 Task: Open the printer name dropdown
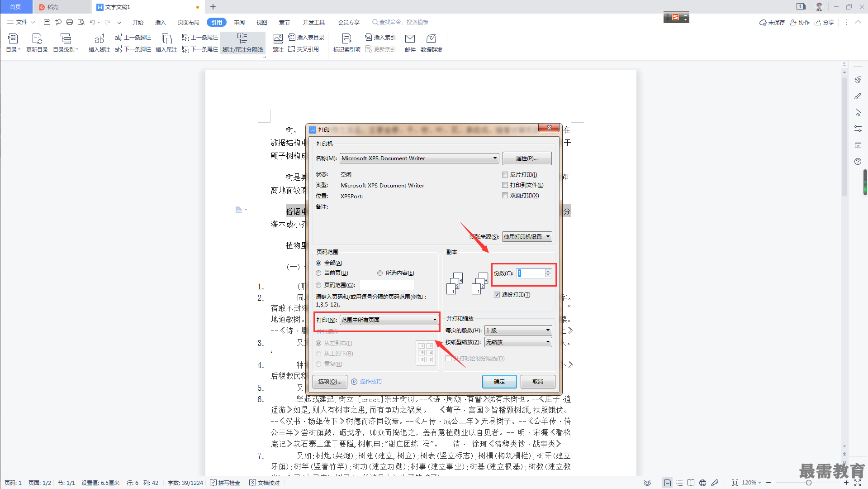point(419,158)
